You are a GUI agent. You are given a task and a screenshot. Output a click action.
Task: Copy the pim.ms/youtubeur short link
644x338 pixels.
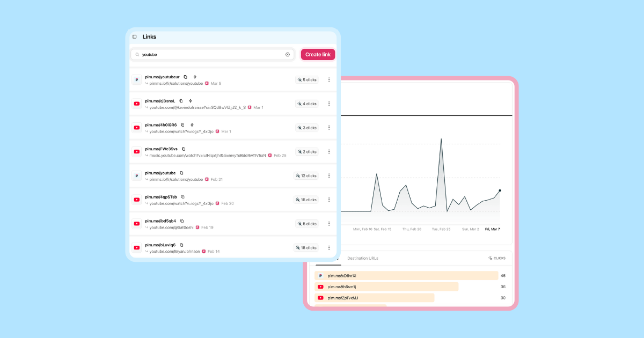pyautogui.click(x=186, y=77)
